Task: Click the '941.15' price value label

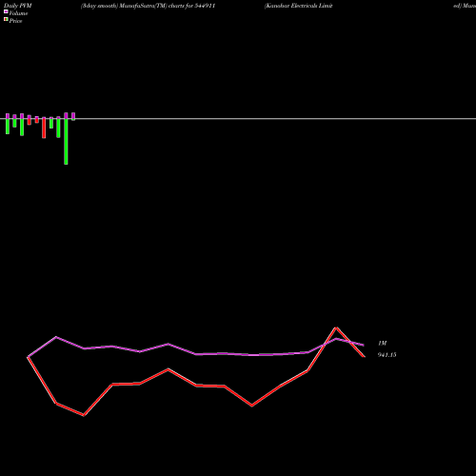Action: (387, 355)
